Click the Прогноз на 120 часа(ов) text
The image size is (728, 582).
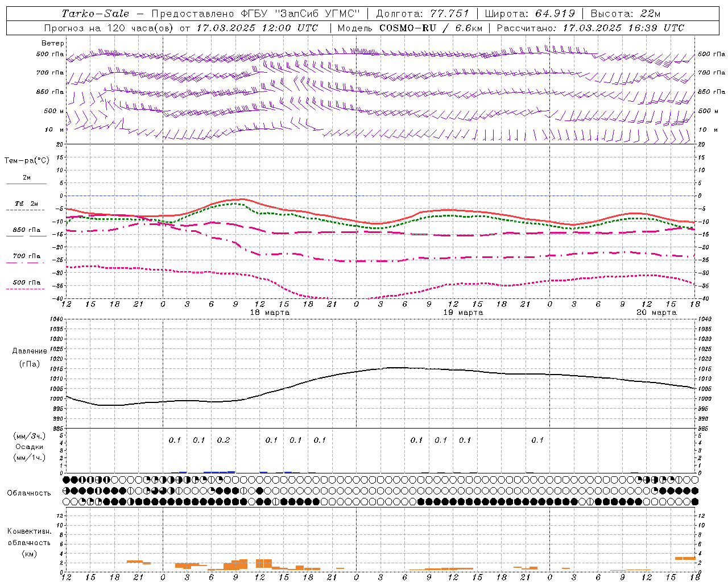click(x=109, y=28)
